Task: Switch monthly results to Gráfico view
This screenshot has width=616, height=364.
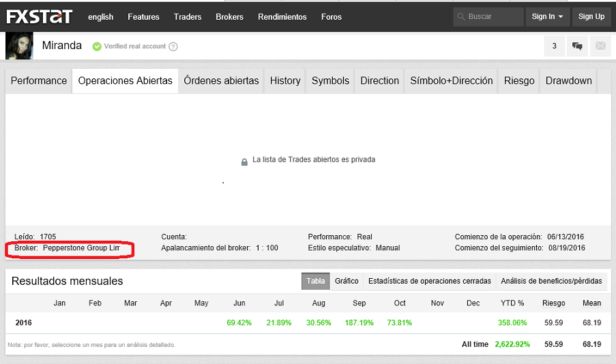Action: coord(347,281)
